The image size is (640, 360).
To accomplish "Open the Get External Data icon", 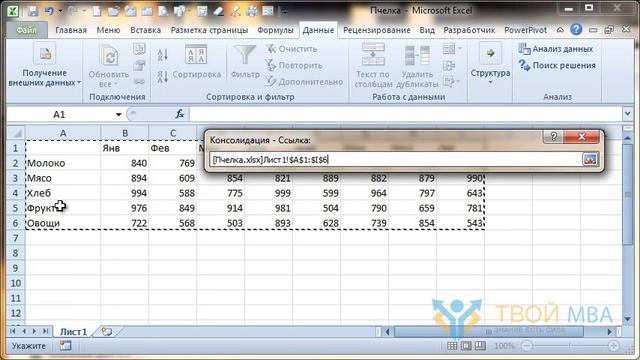I will click(44, 53).
